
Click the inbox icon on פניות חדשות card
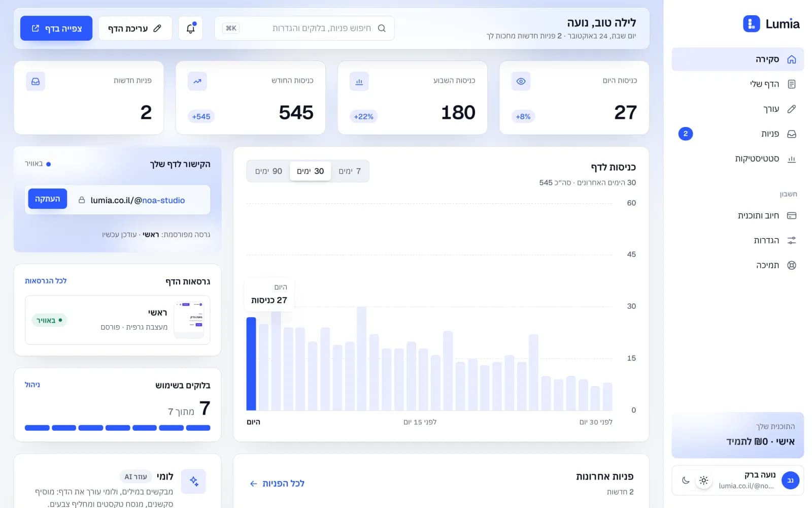[x=36, y=81]
